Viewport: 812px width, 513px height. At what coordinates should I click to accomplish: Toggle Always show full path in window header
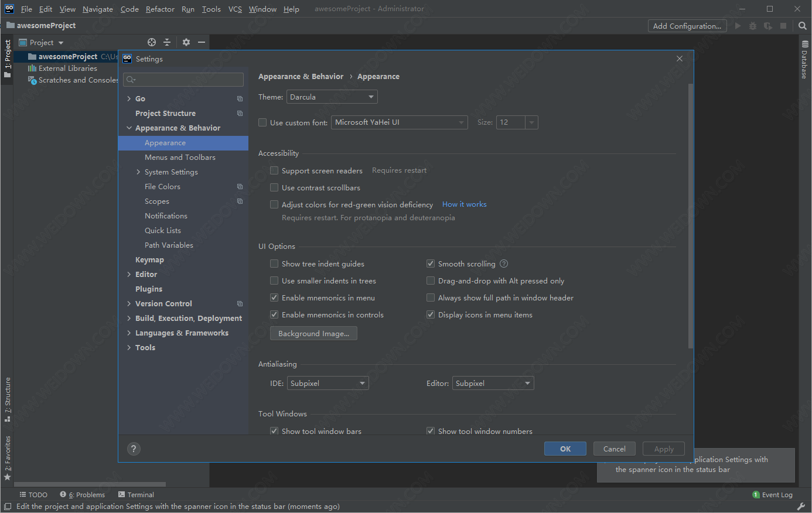pyautogui.click(x=431, y=297)
